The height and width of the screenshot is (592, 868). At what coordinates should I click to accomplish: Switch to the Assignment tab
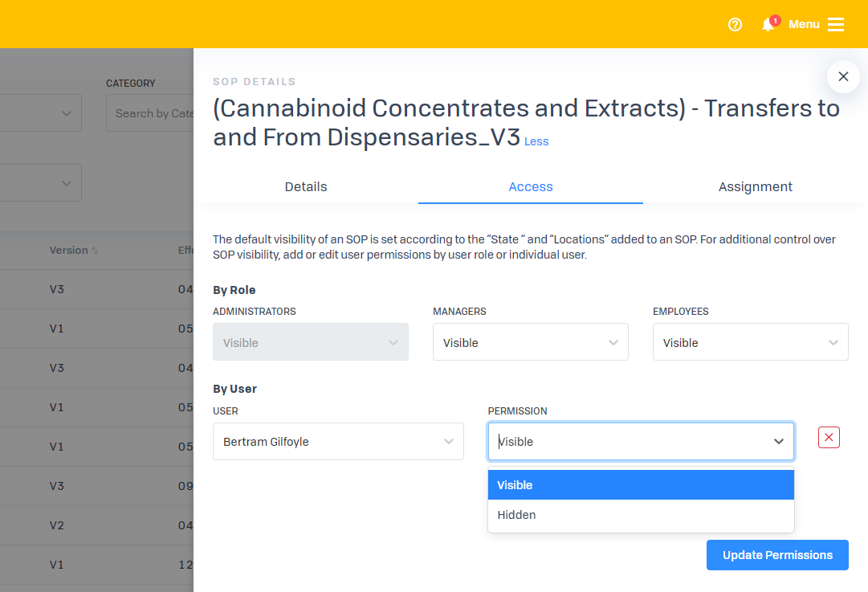[755, 186]
